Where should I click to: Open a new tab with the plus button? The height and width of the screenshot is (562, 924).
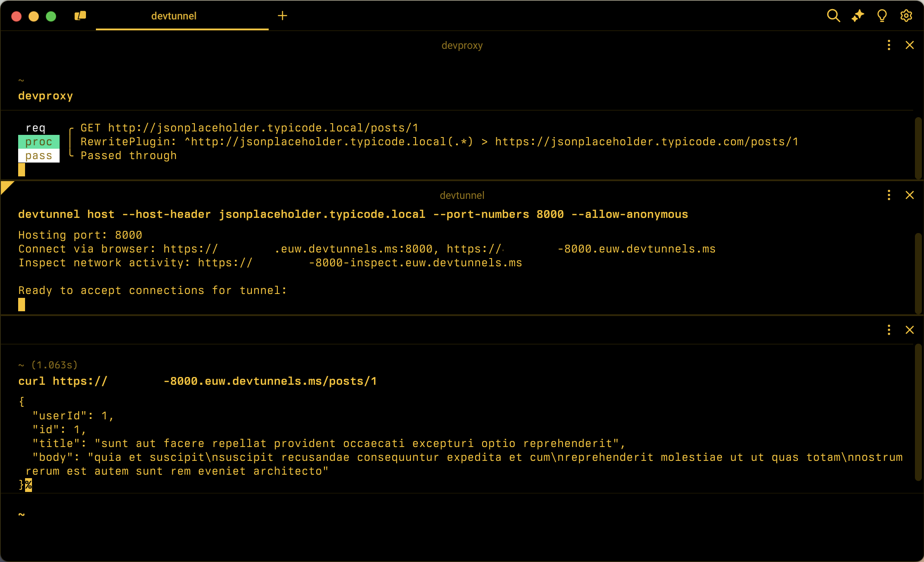[283, 16]
